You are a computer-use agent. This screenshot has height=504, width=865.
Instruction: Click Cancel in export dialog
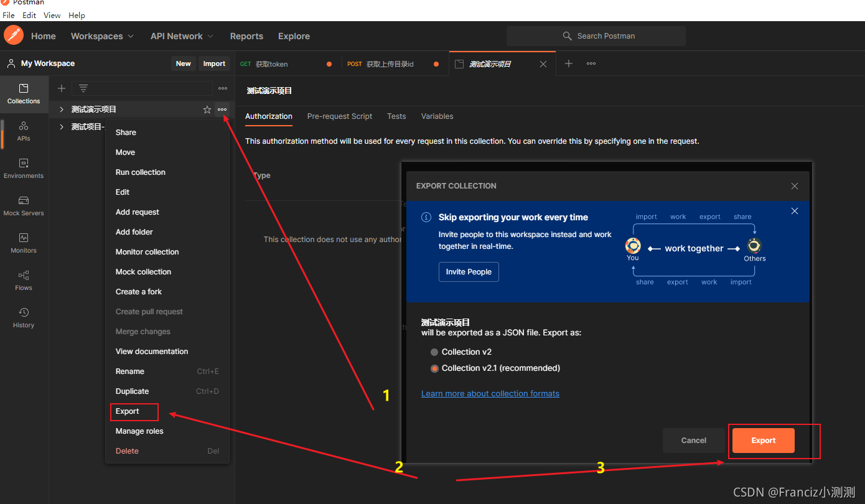pos(694,441)
